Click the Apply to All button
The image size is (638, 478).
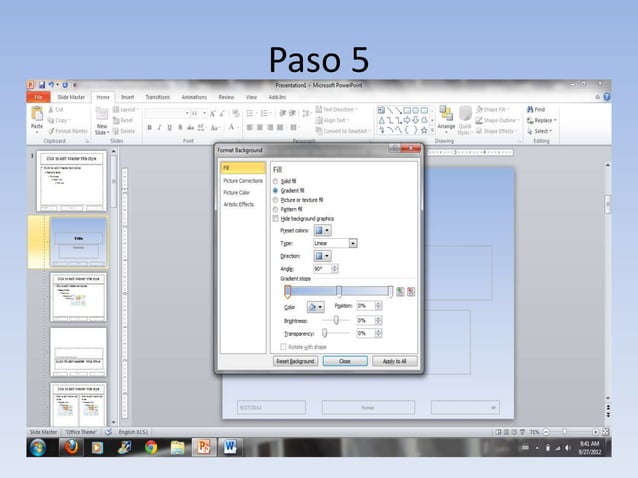(x=394, y=361)
